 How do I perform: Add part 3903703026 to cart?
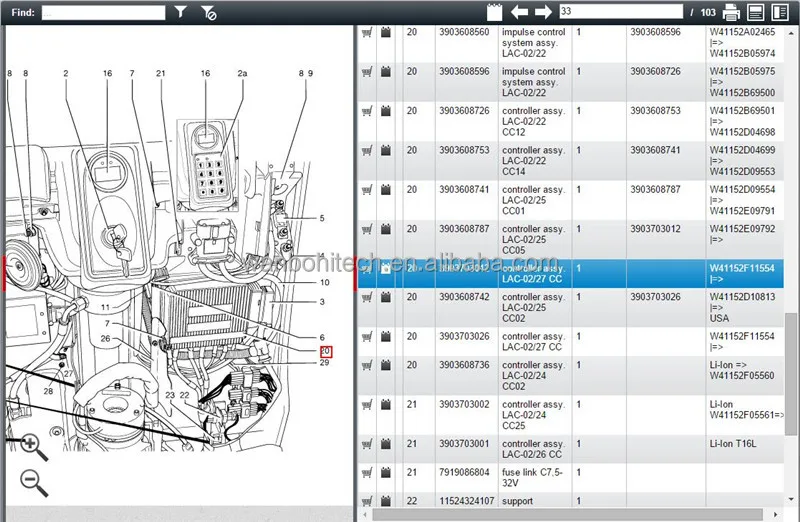(x=367, y=337)
